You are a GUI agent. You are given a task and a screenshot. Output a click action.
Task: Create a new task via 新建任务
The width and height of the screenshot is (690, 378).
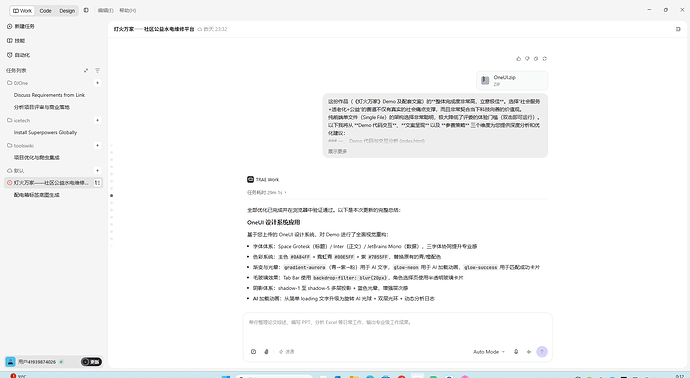click(x=21, y=26)
